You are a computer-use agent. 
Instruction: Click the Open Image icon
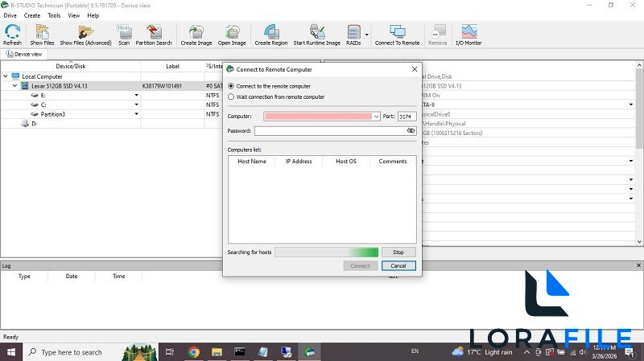click(x=232, y=35)
